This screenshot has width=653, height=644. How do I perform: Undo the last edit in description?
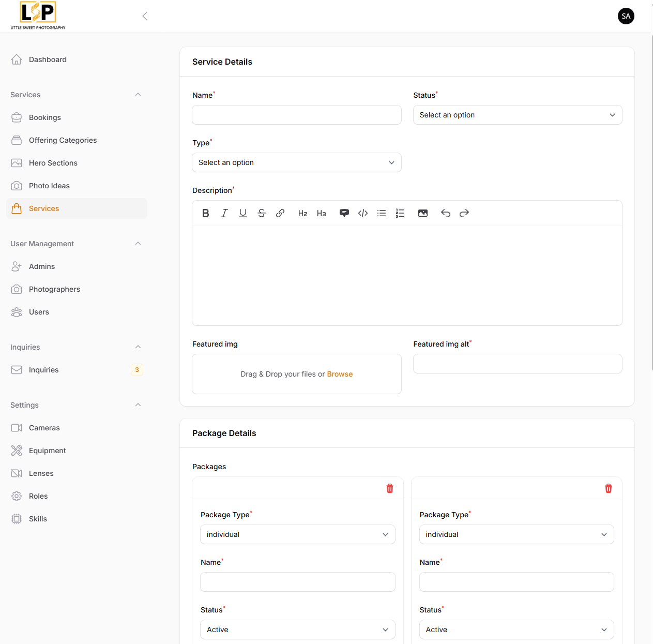446,213
